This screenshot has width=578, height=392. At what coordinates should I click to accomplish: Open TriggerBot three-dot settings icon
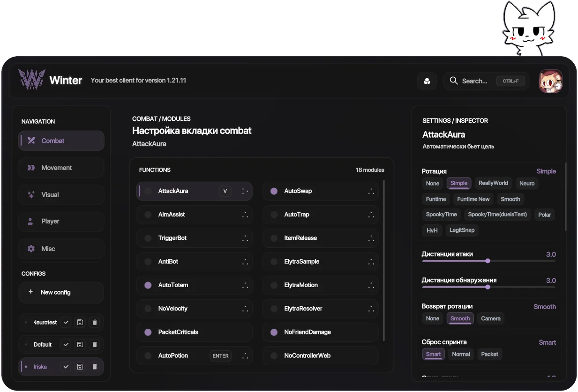pyautogui.click(x=245, y=238)
